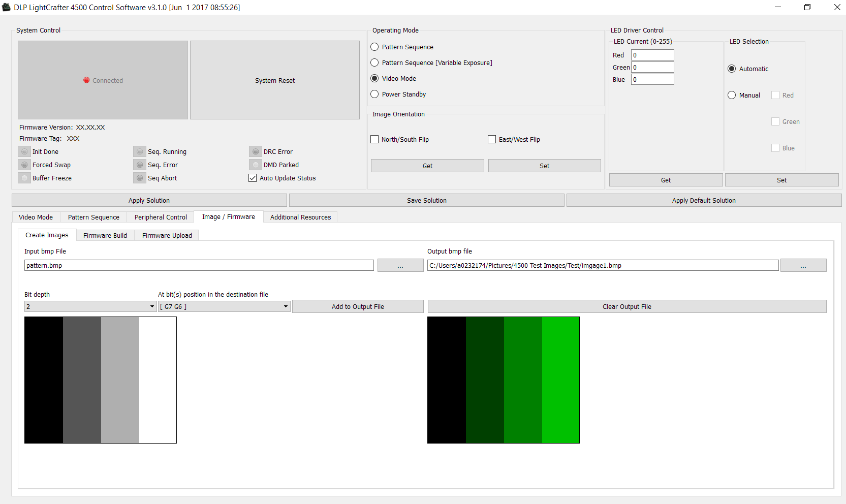Open the Bit depth dropdown
The height and width of the screenshot is (504, 846).
click(90, 306)
